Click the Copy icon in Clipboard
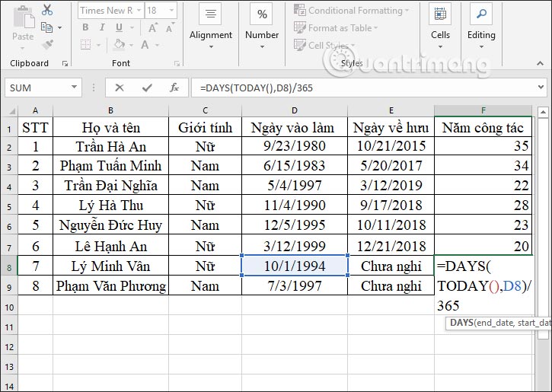Screen dimensions: 552x392 pyautogui.click(x=46, y=27)
